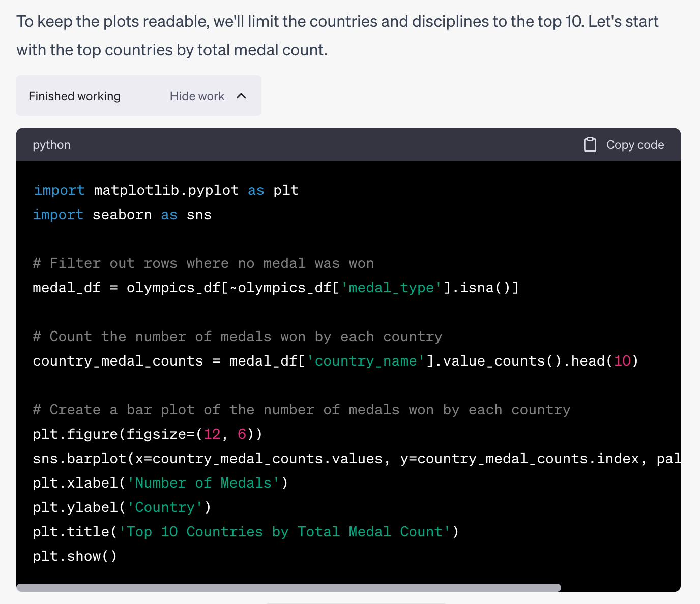700x604 pixels.
Task: Click the empty scrollbar track right of thumb
Action: (620, 588)
